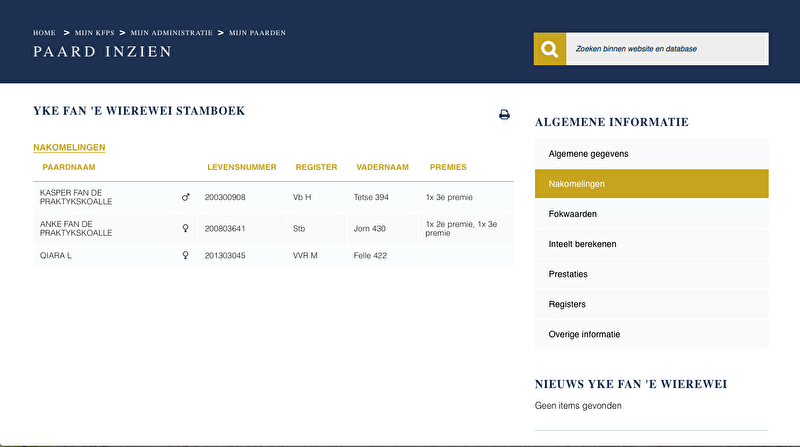Select Nakomelingen sidebar item
Screen dimensions: 800x447
[x=652, y=184]
